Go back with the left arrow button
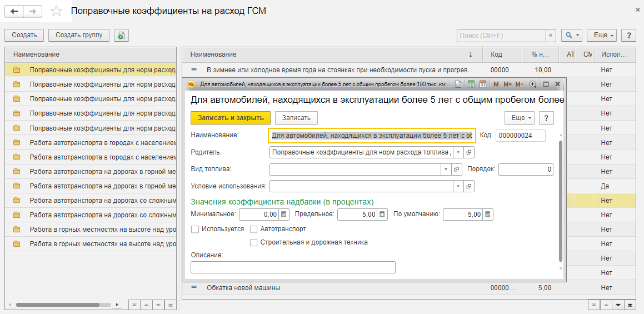This screenshot has width=644, height=314. (14, 11)
